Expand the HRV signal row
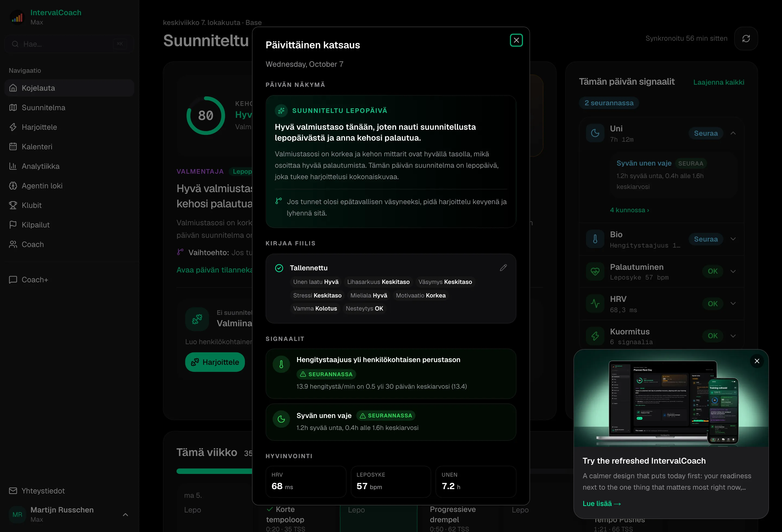Screen dimensions: 782x532 pos(733,304)
